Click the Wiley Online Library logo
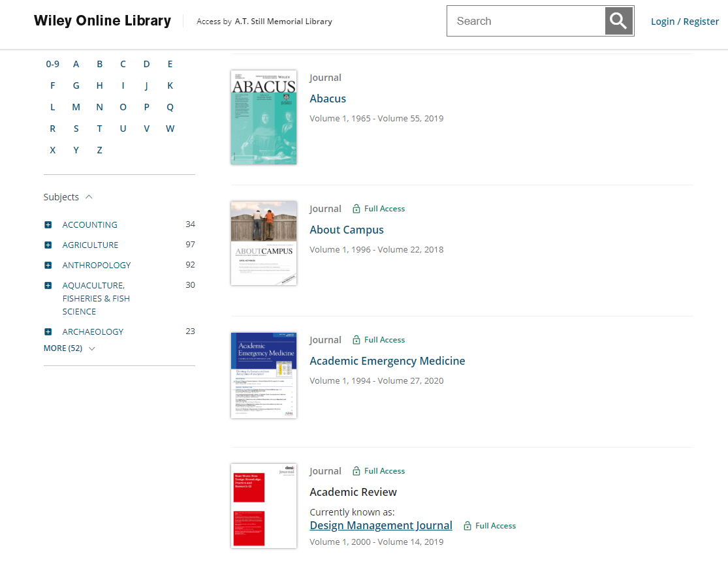 click(102, 20)
